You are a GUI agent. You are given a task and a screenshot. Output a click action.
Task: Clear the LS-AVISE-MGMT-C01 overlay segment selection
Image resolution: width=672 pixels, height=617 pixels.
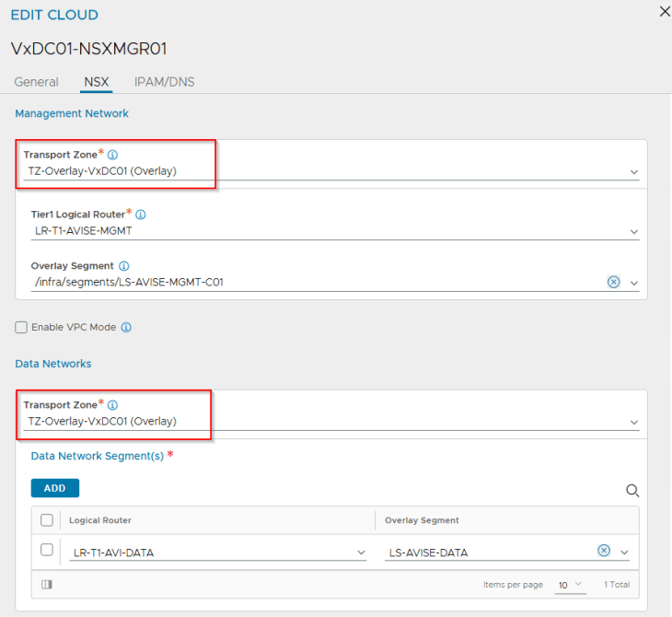pos(614,282)
